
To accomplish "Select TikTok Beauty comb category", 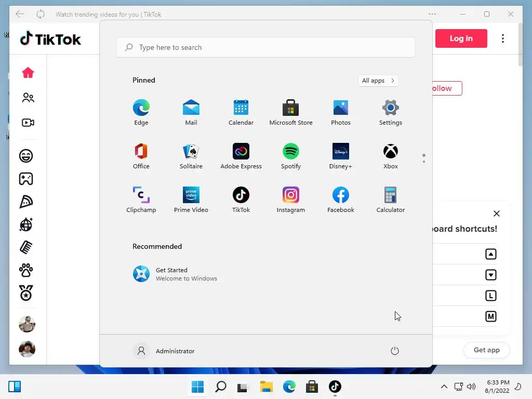I will [x=26, y=247].
